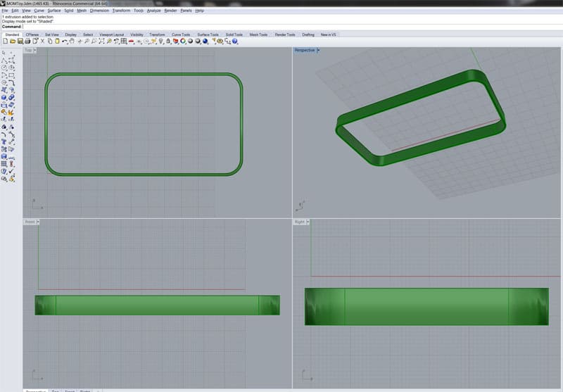Click the Perspective viewport title label

(x=305, y=50)
